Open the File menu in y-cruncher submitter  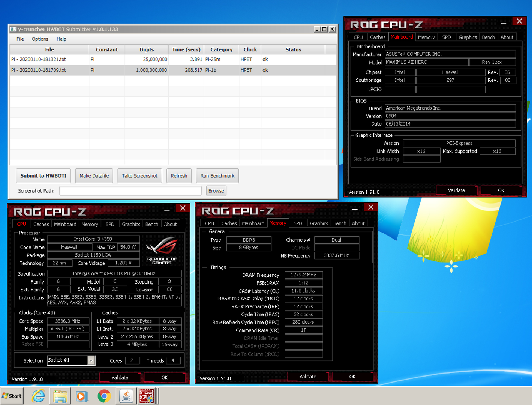20,39
